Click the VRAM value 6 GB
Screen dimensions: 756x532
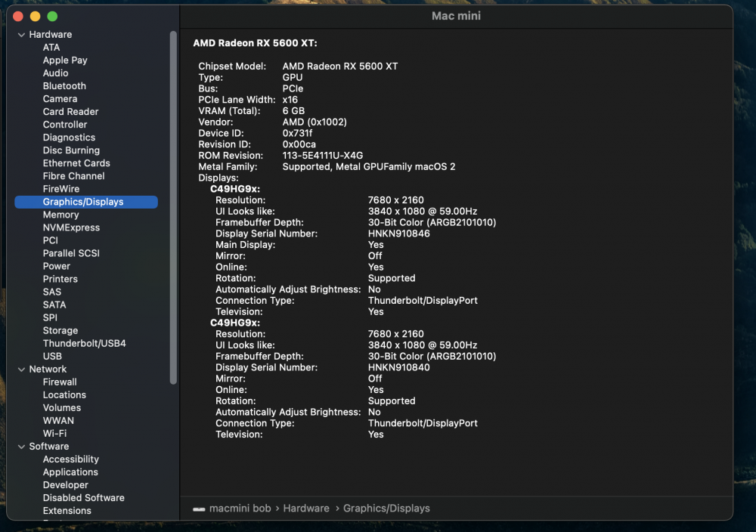point(293,111)
